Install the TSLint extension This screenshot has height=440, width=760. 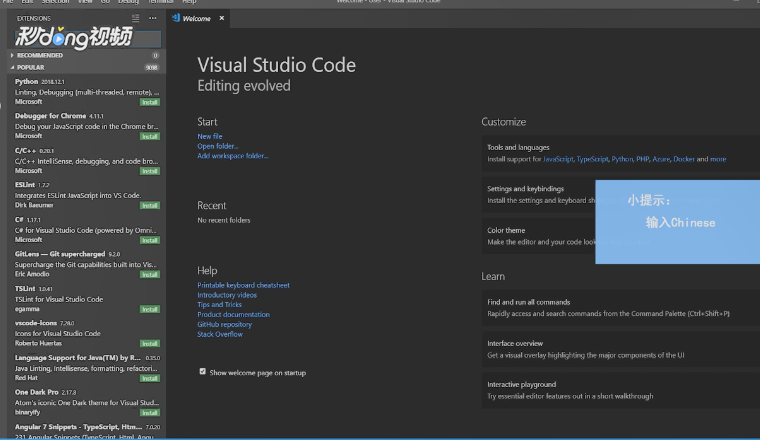tap(150, 309)
